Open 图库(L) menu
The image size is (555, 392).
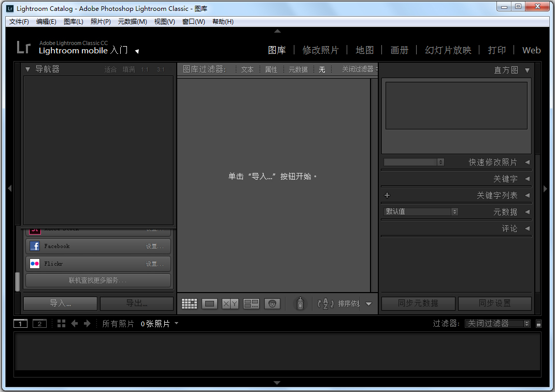[x=73, y=22]
